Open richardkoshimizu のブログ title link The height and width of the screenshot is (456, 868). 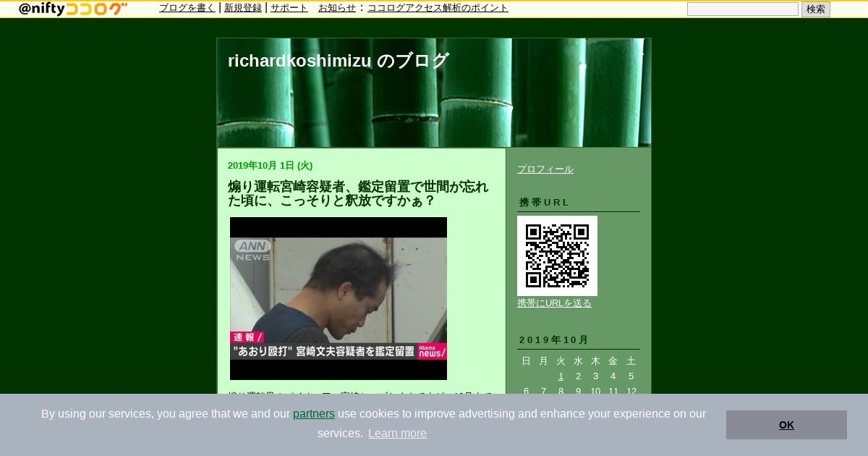(x=338, y=61)
